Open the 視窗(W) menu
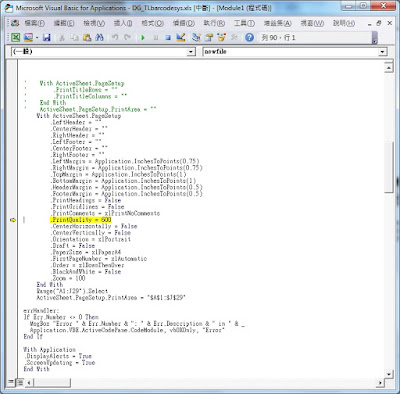The image size is (400, 394). (x=312, y=23)
